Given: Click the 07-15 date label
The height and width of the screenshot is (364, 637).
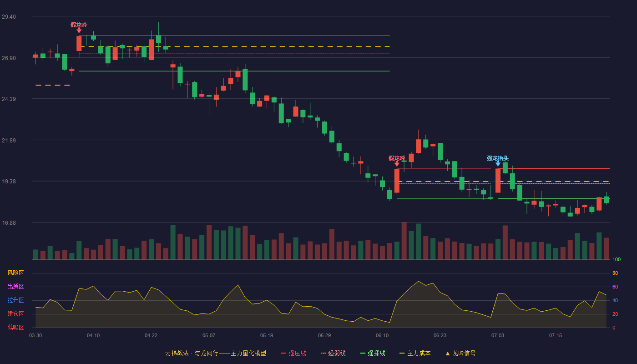Looking at the screenshot, I should pos(556,335).
